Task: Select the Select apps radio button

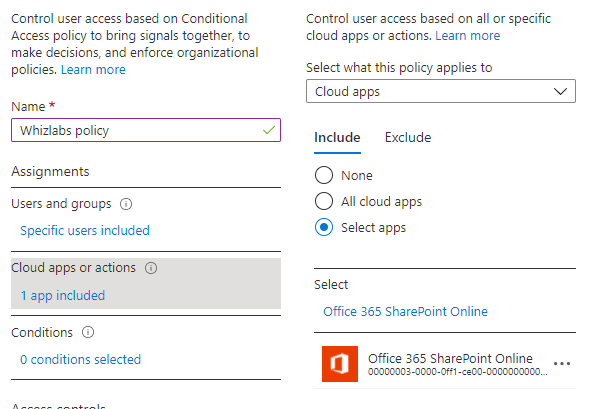Action: click(324, 227)
